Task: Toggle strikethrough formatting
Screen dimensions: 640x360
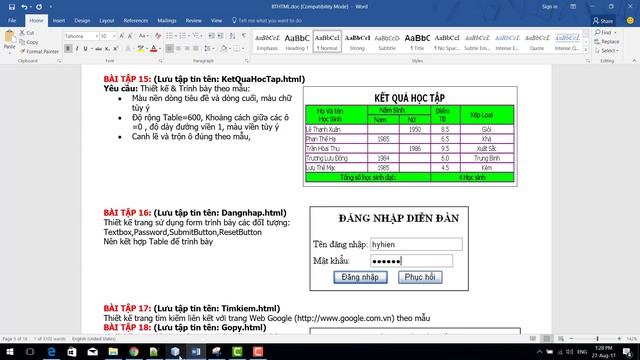Action: pyautogui.click(x=98, y=49)
